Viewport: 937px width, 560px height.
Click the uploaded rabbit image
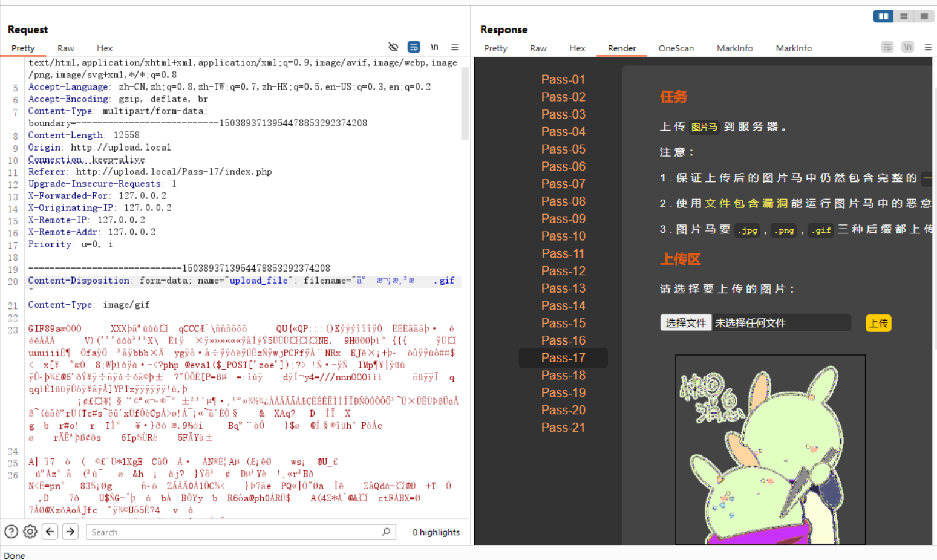(770, 449)
